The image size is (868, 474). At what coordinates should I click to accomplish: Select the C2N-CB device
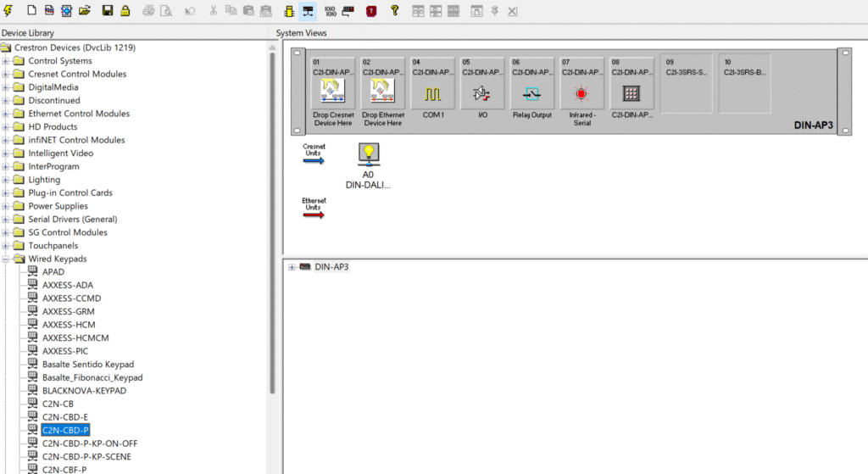tap(58, 404)
